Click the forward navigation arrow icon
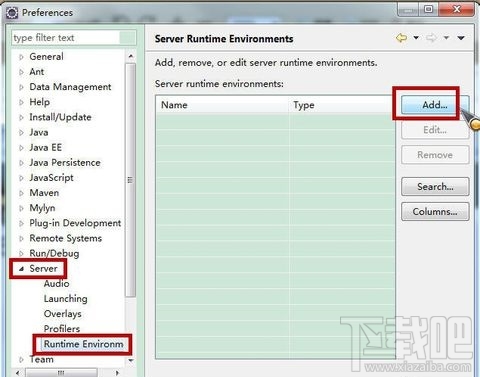 [431, 38]
